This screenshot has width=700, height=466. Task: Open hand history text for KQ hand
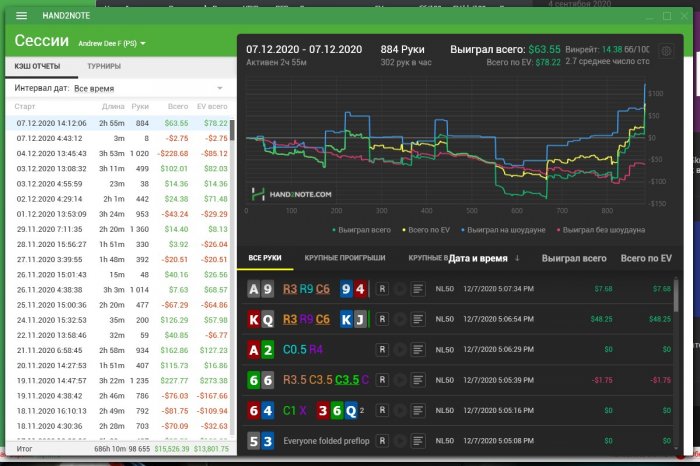click(417, 319)
